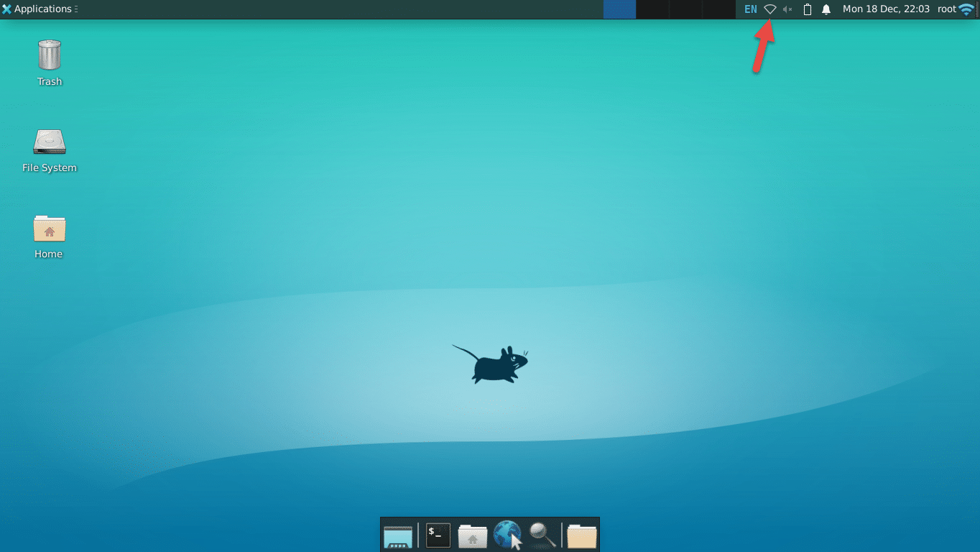Open the battery power manager icon
980x552 pixels.
coord(808,9)
